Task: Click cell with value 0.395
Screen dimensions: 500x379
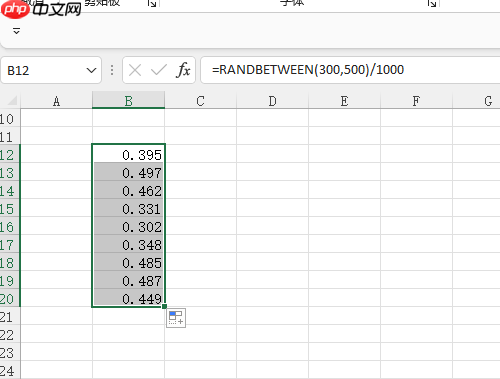Action: pos(128,154)
